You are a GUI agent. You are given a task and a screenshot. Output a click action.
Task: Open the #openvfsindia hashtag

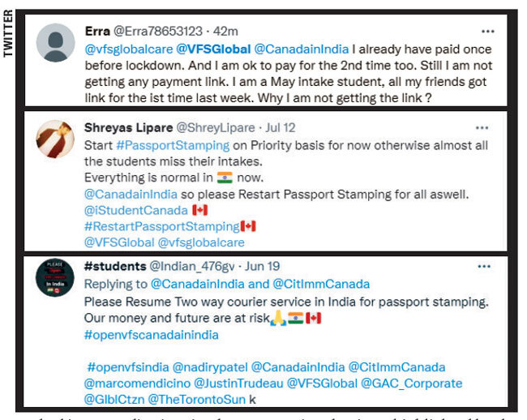128,367
